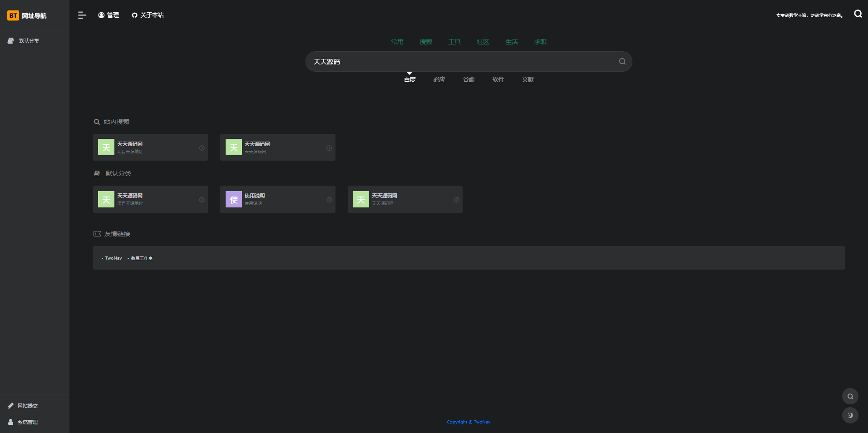This screenshot has height=433, width=868.
Task: Toggle the sidebar collapse hamburger icon
Action: (x=82, y=15)
